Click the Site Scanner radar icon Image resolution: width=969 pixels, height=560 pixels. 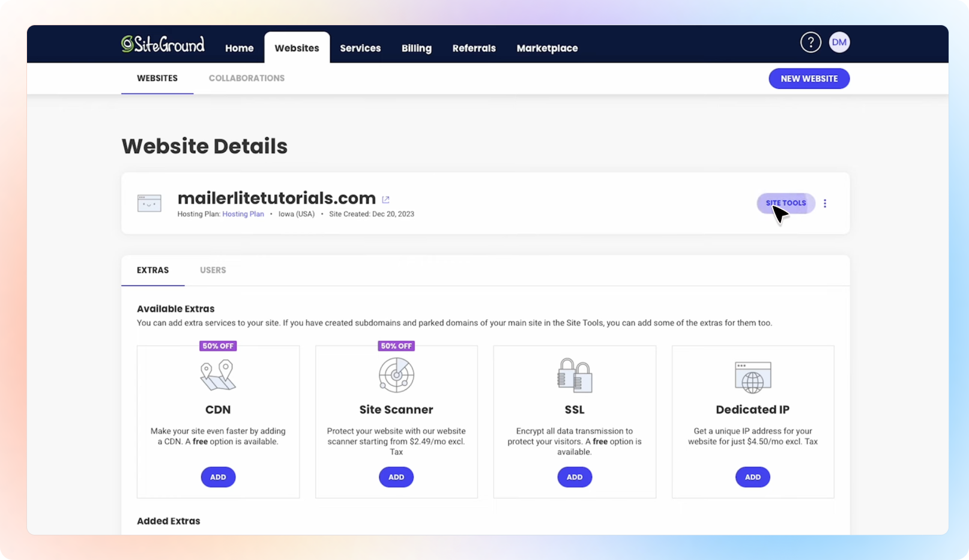(x=396, y=375)
